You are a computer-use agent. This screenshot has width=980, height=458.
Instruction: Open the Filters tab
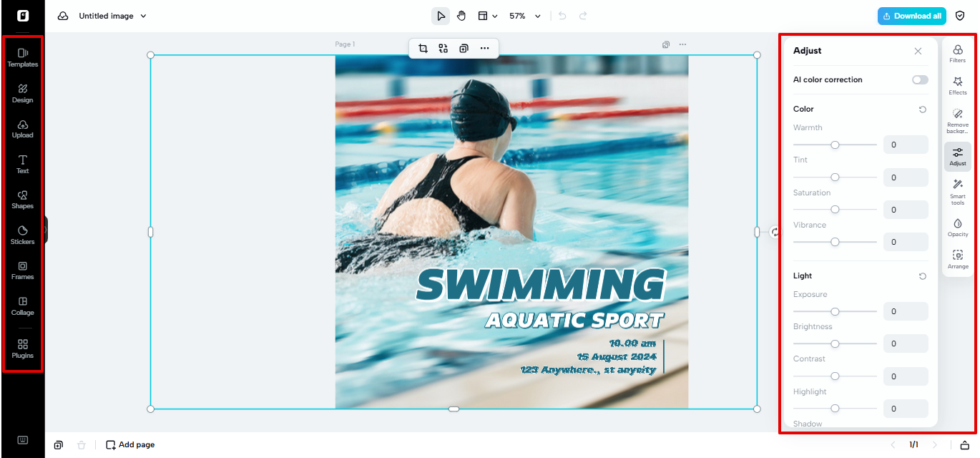point(958,53)
